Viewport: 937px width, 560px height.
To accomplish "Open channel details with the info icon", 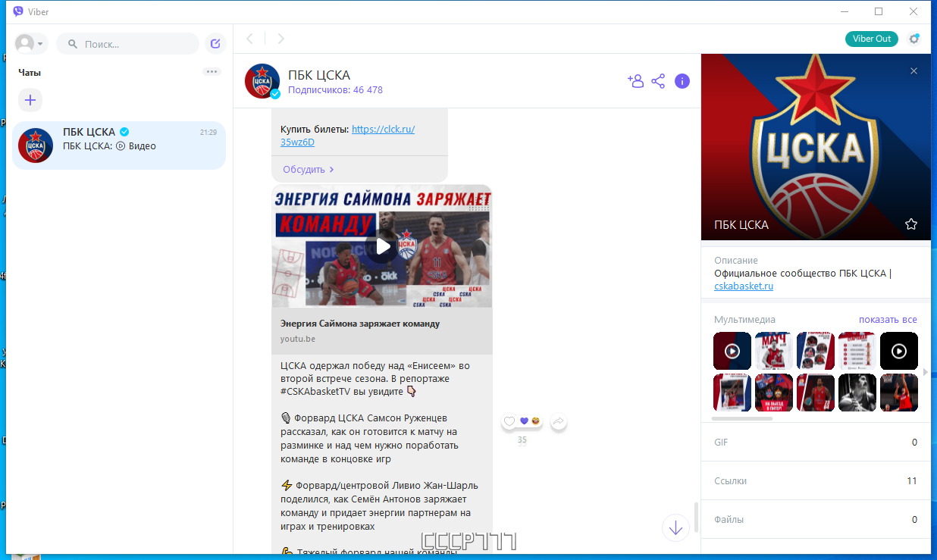I will click(682, 81).
